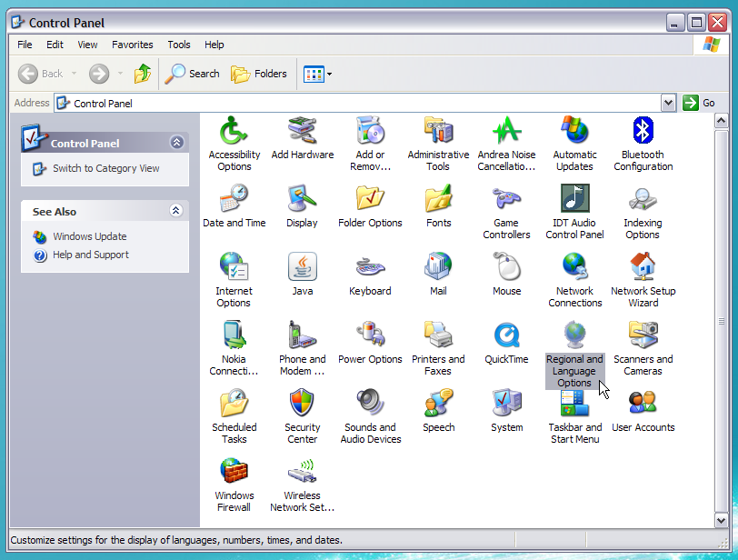Open the Speech icon

(438, 404)
